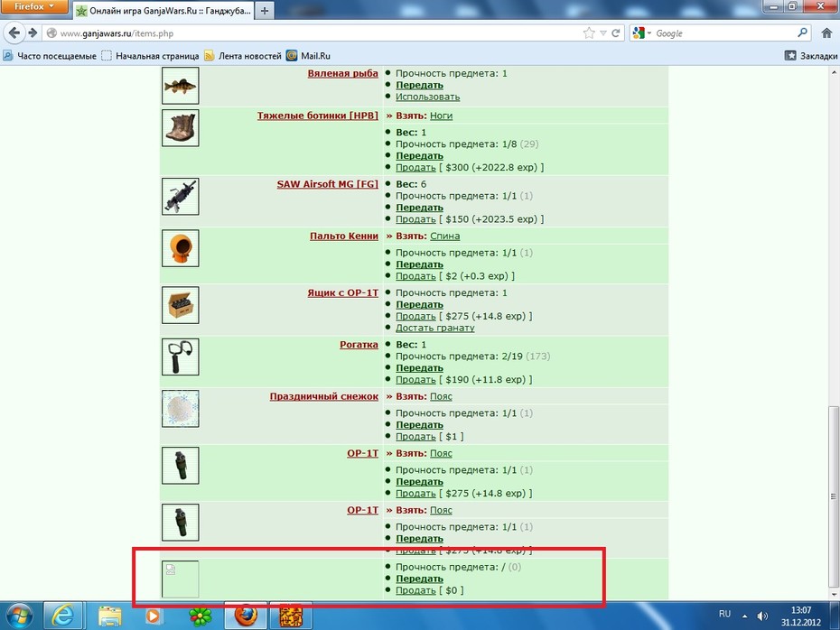Show hidden tray icons arrow

744,616
